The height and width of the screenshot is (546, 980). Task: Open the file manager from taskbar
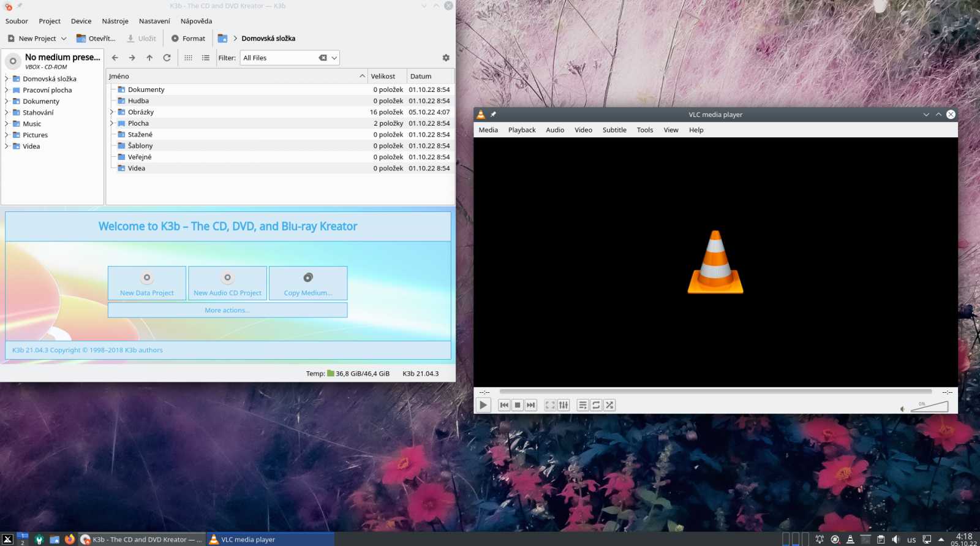[55, 539]
